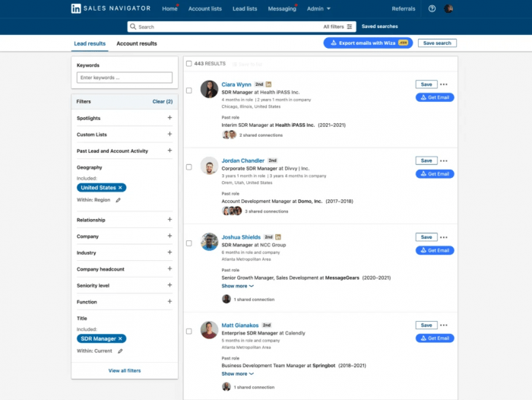
Task: Open more options for Matt Gianakos
Action: tap(444, 325)
